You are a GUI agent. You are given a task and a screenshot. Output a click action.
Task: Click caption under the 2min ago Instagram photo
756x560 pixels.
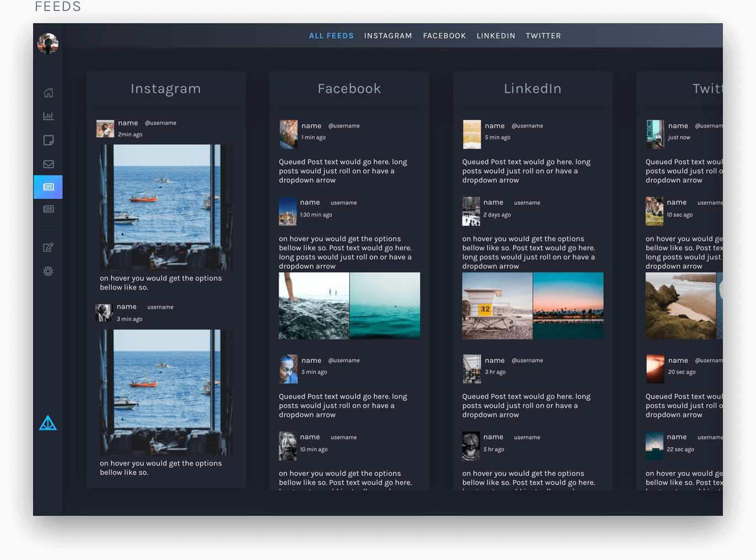(x=161, y=283)
